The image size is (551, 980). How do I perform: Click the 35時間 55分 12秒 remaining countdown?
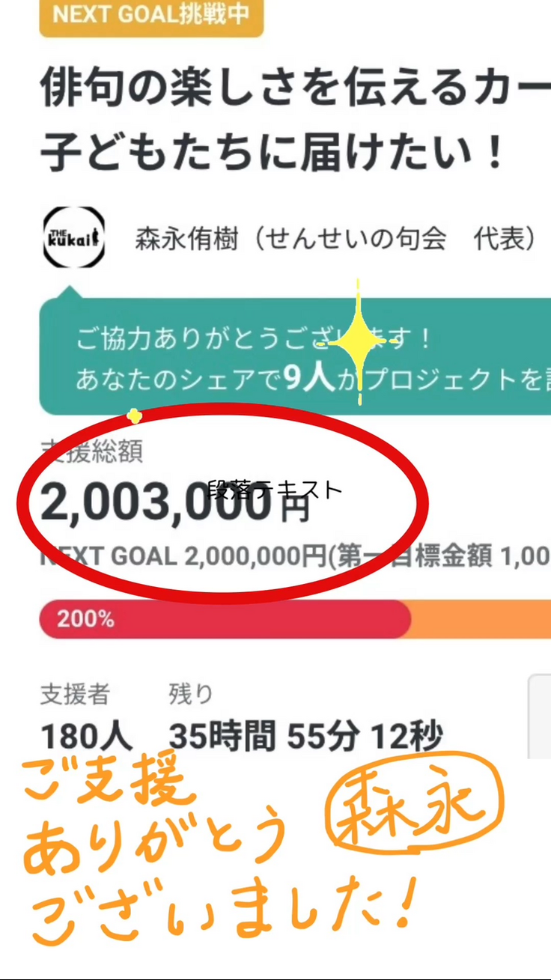pyautogui.click(x=305, y=737)
